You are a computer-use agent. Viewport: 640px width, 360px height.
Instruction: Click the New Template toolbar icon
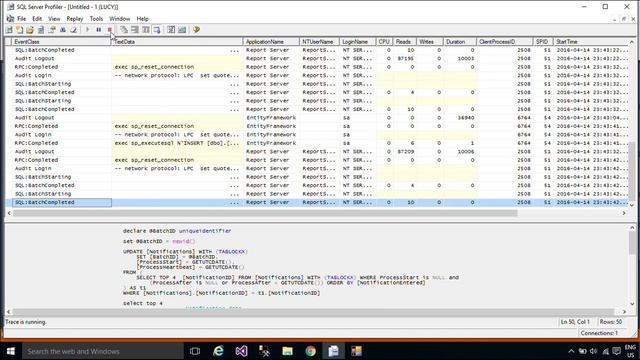19,30
